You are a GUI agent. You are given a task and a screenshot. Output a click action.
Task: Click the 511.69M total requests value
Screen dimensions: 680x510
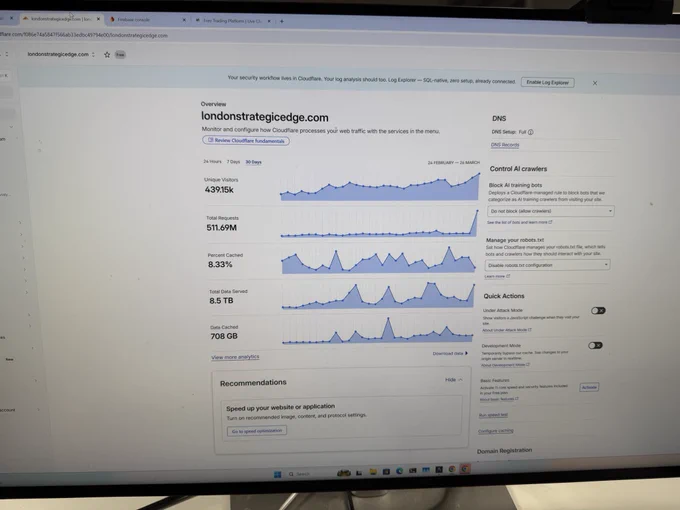point(222,228)
